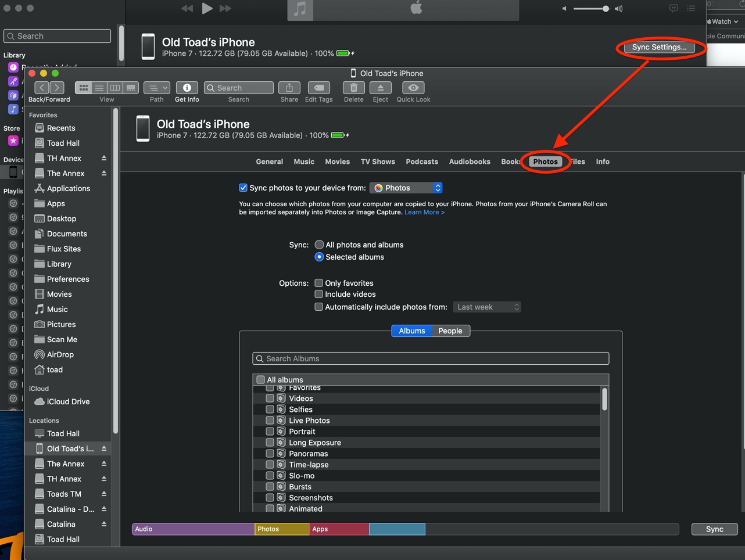This screenshot has height=560, width=745.
Task: Switch to the General tab
Action: pos(270,161)
